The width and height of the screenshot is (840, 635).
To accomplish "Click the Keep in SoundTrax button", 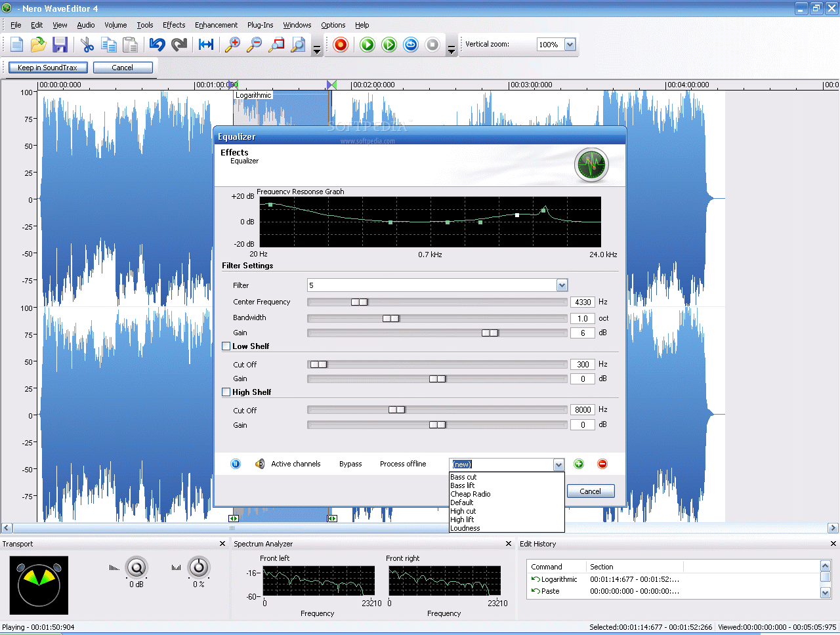I will point(47,68).
